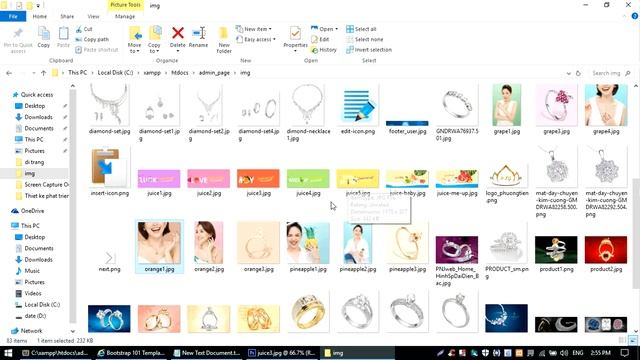Click the History button
This screenshot has height=360, width=640.
click(324, 49)
